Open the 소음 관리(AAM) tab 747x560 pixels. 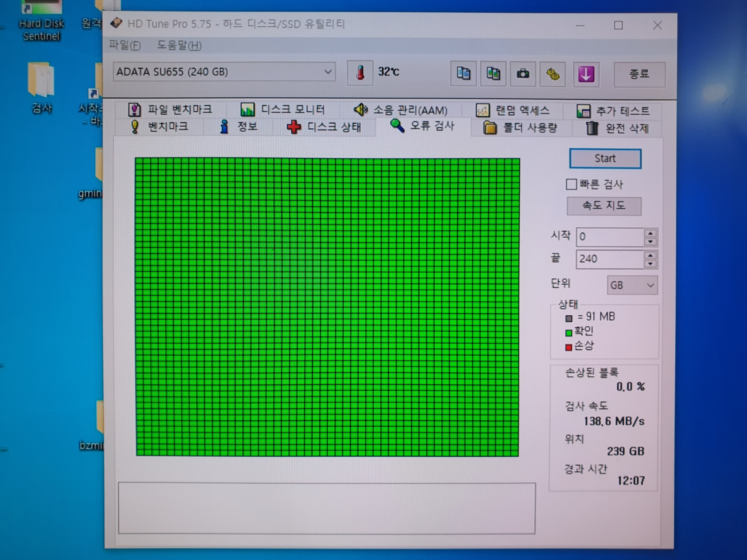[x=401, y=110]
